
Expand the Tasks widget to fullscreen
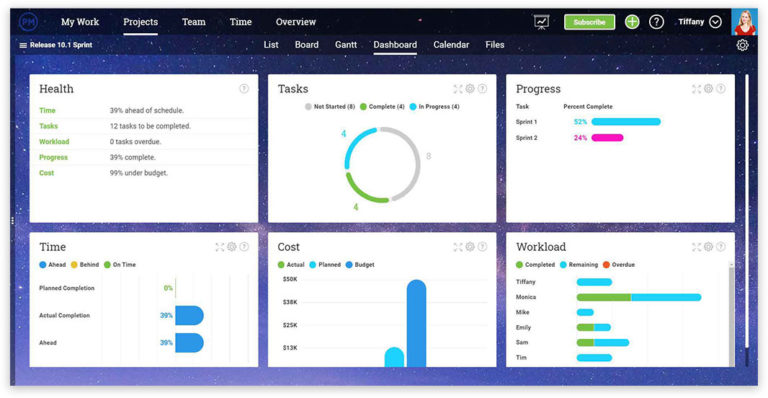(457, 89)
